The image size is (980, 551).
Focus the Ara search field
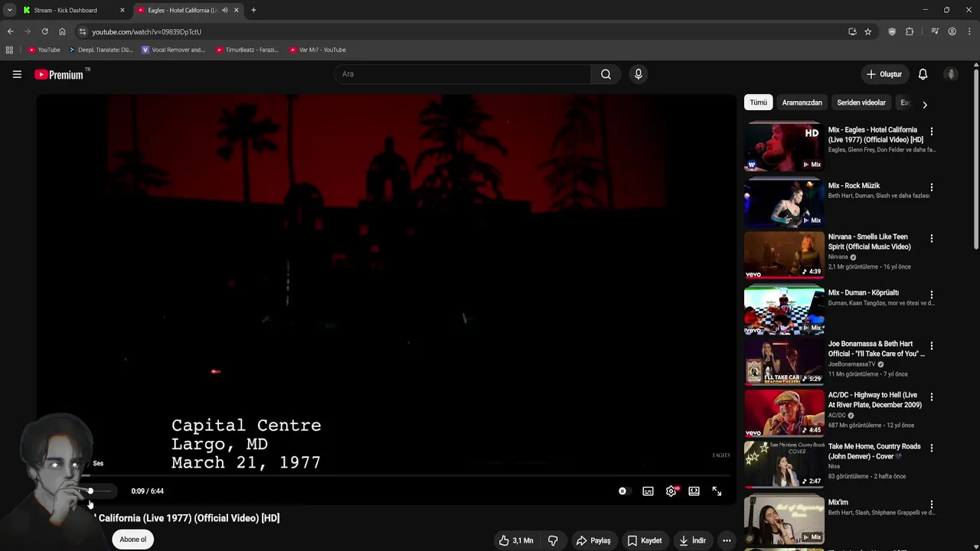point(462,74)
